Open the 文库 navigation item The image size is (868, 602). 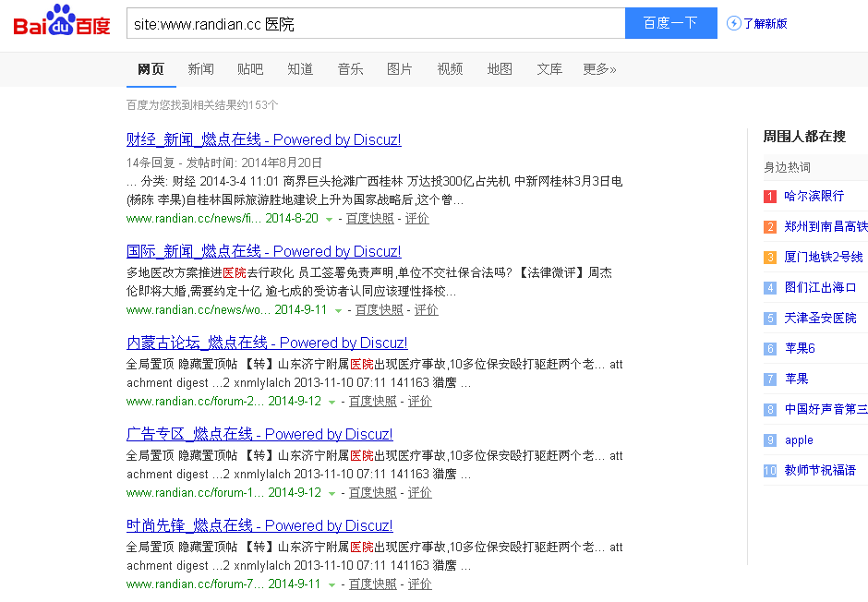click(x=549, y=69)
